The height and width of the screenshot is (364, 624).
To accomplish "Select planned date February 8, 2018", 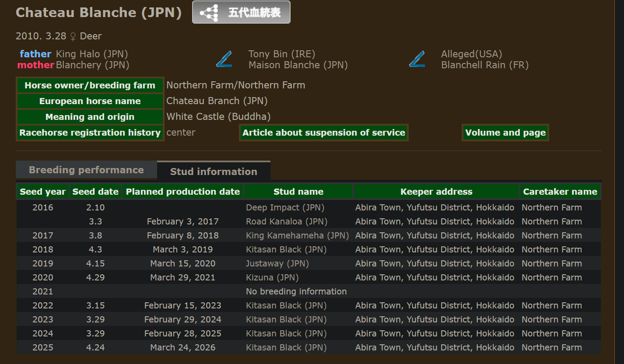I will [183, 235].
